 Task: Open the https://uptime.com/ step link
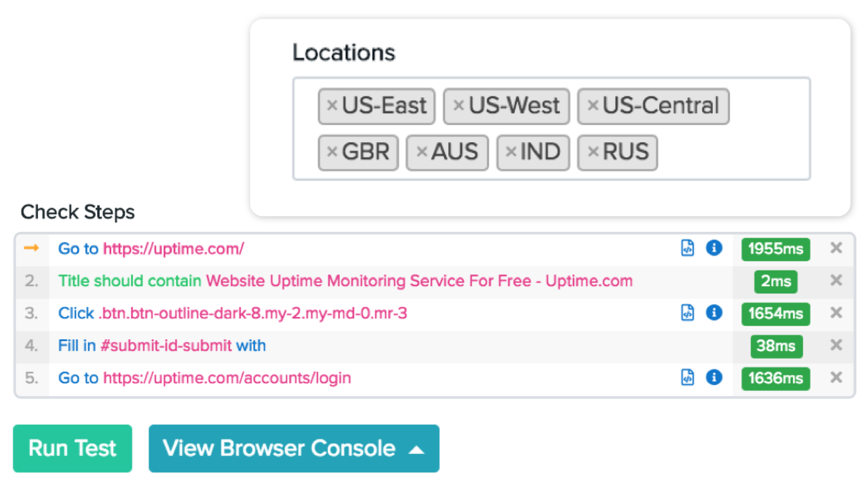click(174, 249)
